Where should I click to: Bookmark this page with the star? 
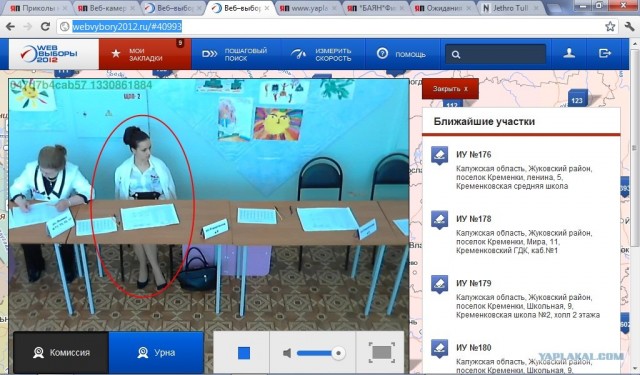[610, 27]
